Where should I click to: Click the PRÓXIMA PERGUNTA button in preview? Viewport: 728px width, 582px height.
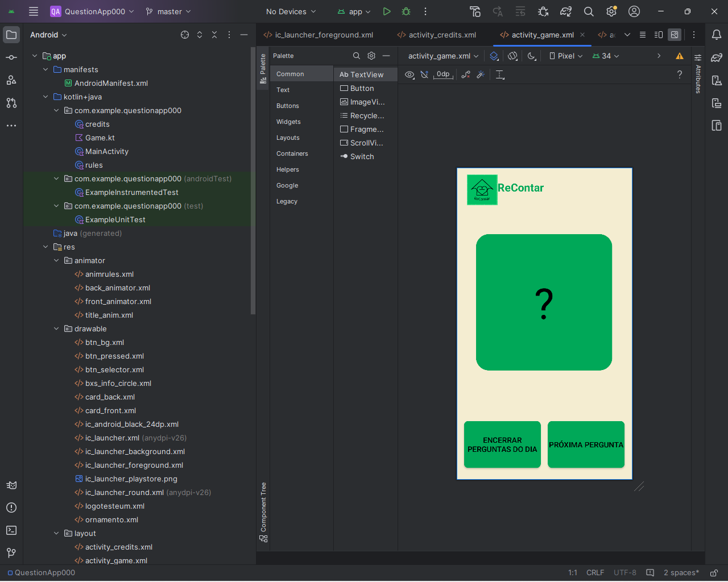click(586, 444)
